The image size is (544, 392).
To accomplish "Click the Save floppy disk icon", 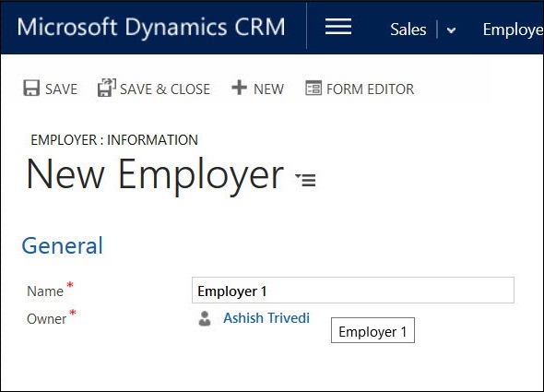I will pyautogui.click(x=31, y=88).
